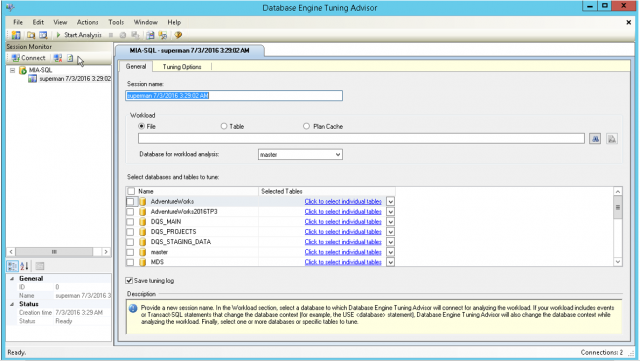Open table dropdown arrow for AdventureWorks2016TP3 row
The width and height of the screenshot is (640, 361).
[390, 212]
